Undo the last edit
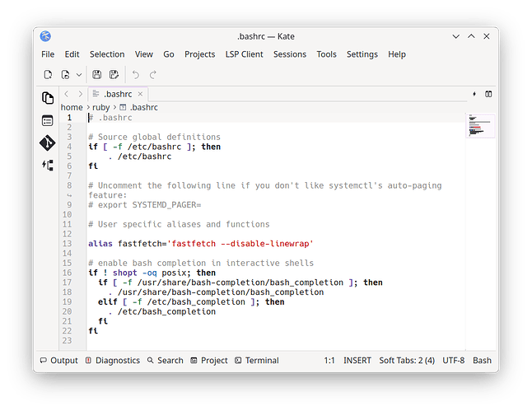The width and height of the screenshot is (532, 411). [136, 75]
